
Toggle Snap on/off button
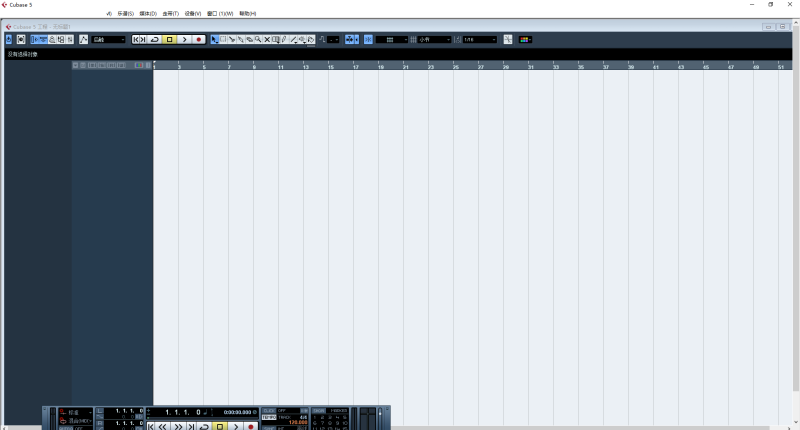[x=368, y=39]
